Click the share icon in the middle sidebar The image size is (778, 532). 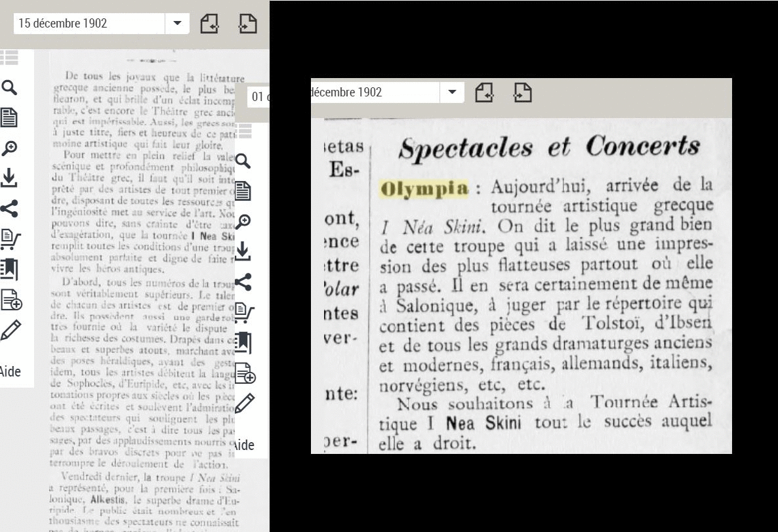[243, 282]
